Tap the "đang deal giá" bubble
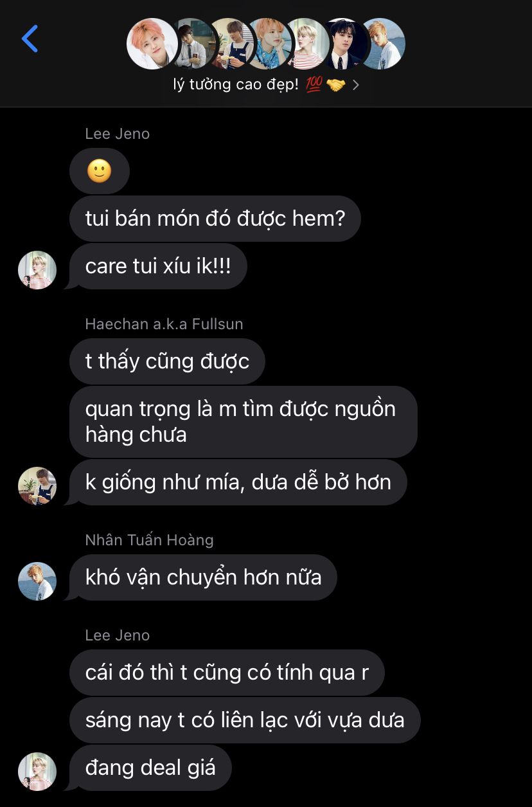This screenshot has width=532, height=807. pyautogui.click(x=150, y=768)
